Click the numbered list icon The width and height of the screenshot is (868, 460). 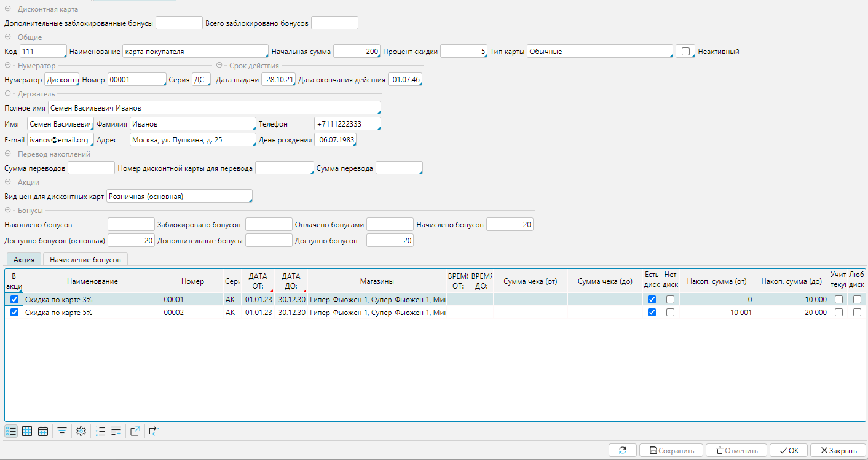click(x=101, y=431)
